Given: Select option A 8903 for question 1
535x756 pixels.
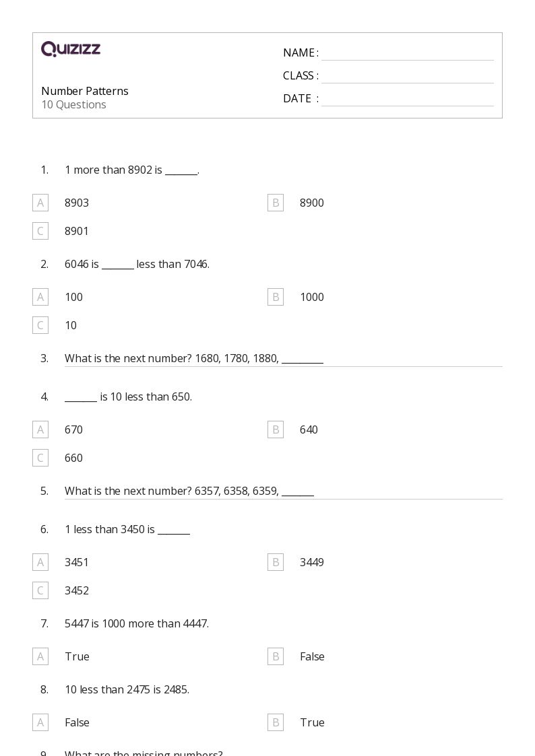Looking at the screenshot, I should coord(40,203).
